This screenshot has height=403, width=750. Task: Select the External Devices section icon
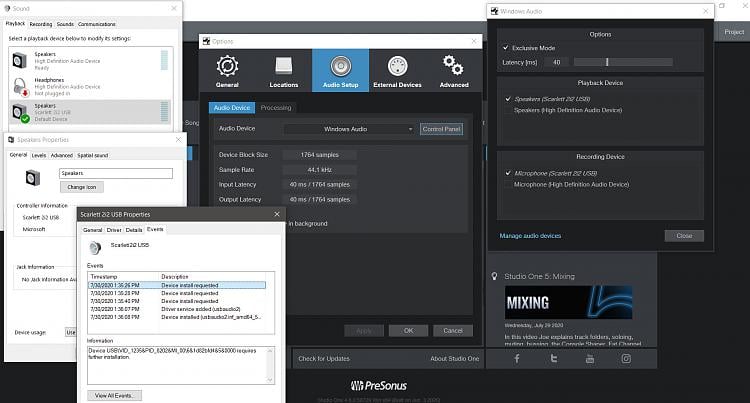(397, 71)
